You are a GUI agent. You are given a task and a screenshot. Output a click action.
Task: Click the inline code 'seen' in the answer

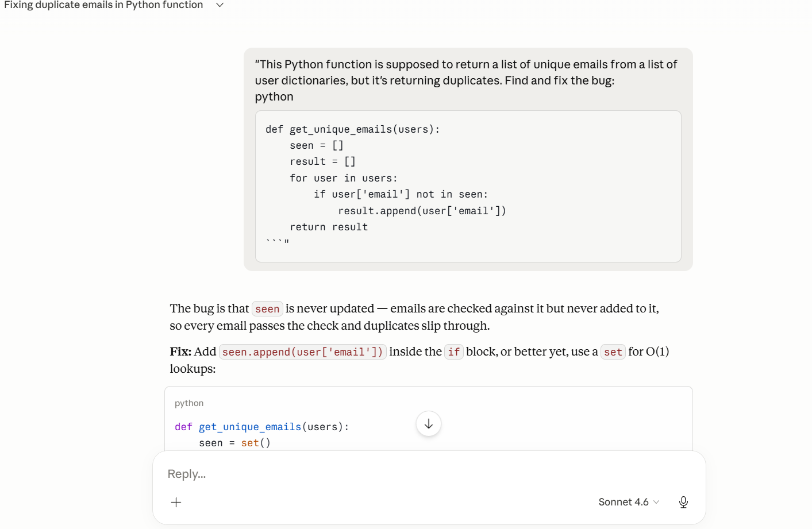[267, 309]
